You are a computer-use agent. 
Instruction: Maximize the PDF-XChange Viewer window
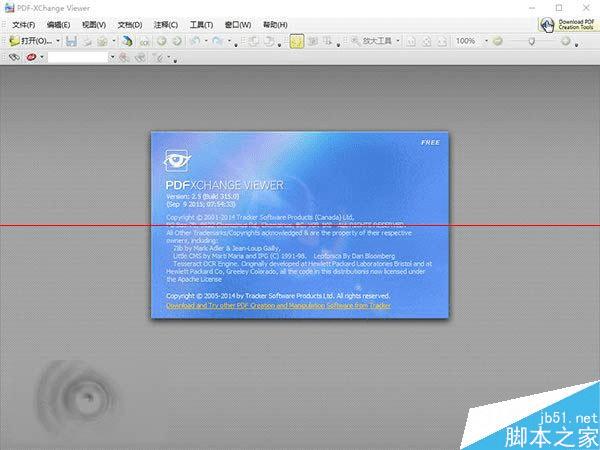click(559, 8)
